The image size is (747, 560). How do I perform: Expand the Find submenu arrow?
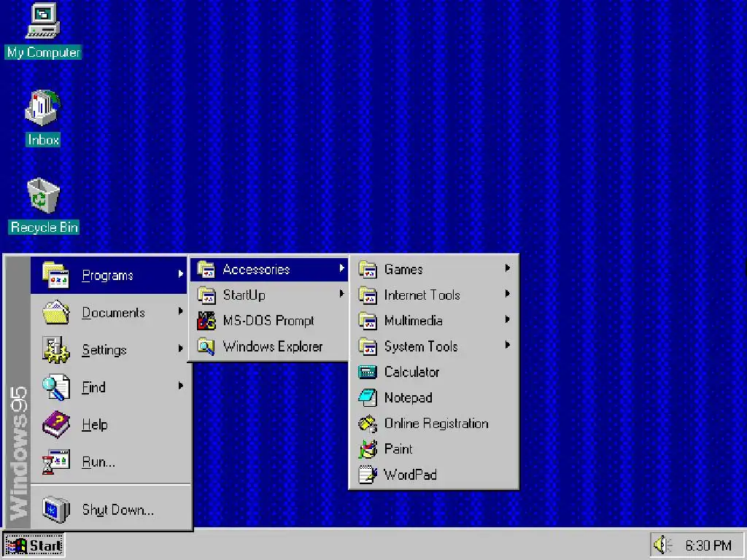pos(181,386)
